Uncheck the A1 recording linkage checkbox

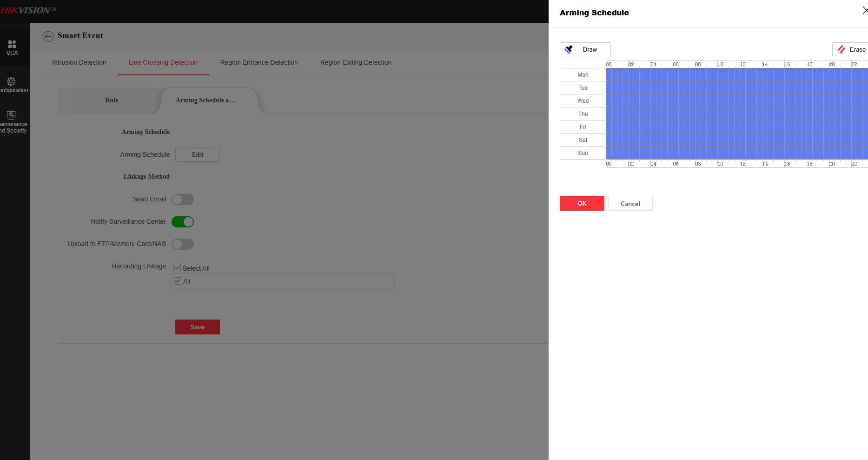pos(178,281)
